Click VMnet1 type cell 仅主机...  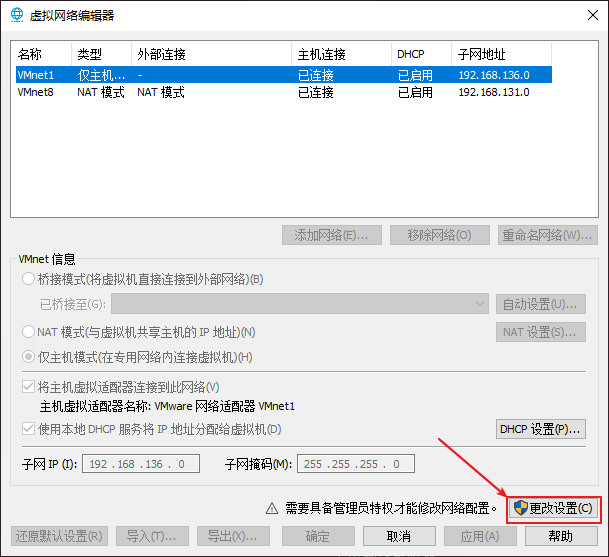click(101, 75)
